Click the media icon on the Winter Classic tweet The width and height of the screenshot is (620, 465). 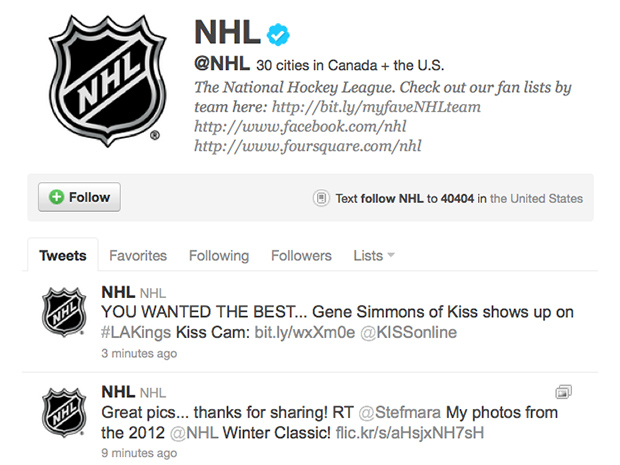pyautogui.click(x=563, y=391)
